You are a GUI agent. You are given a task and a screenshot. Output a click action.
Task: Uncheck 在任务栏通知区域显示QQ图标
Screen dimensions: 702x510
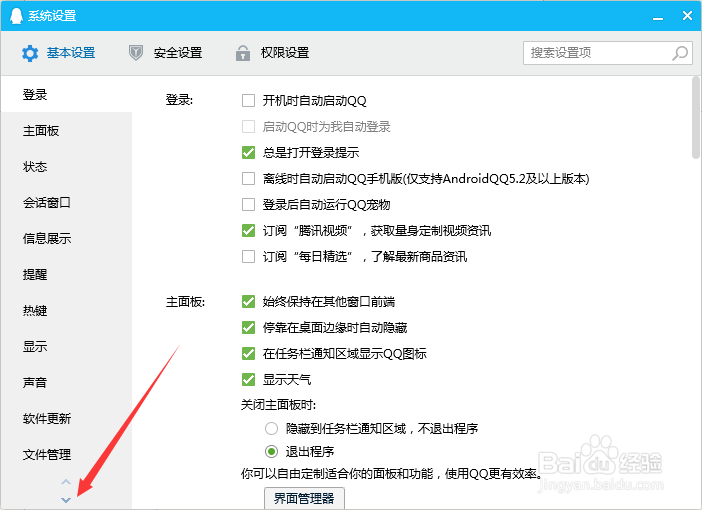[x=248, y=353]
